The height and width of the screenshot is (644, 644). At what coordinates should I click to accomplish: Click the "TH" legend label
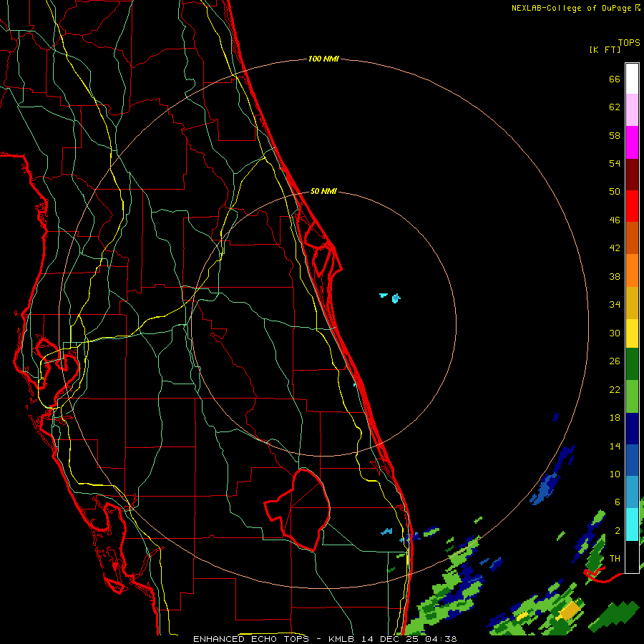point(615,559)
